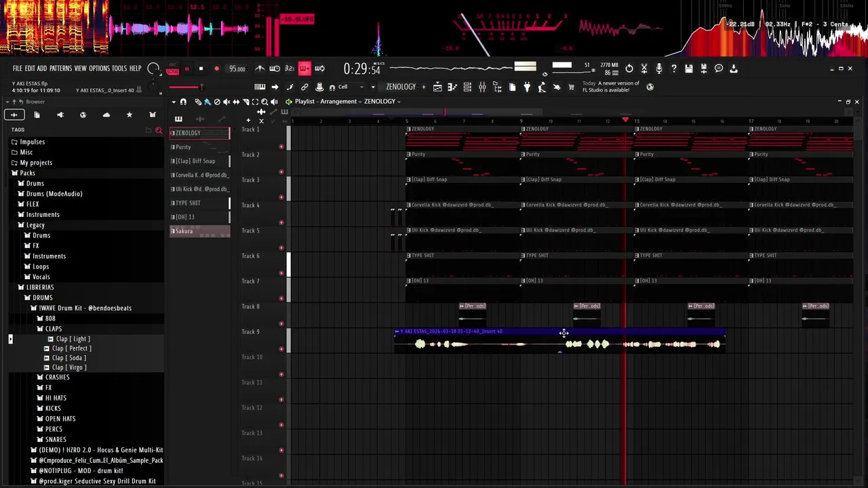Open the PATTERNS menu
Viewport: 868px width, 488px height.
click(x=60, y=68)
